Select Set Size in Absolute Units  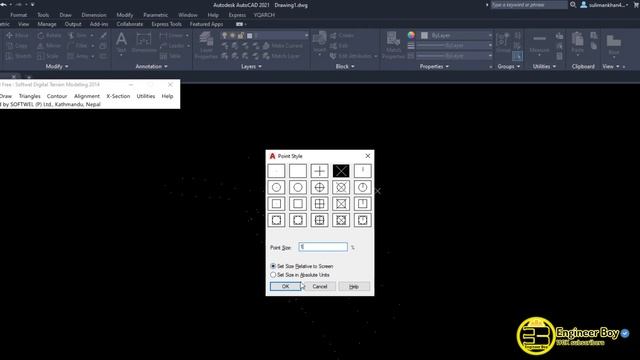[x=300, y=275]
